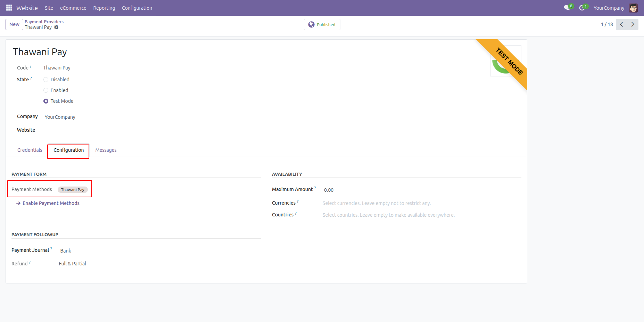The height and width of the screenshot is (322, 644).
Task: Open the activities clock icon
Action: point(583,8)
